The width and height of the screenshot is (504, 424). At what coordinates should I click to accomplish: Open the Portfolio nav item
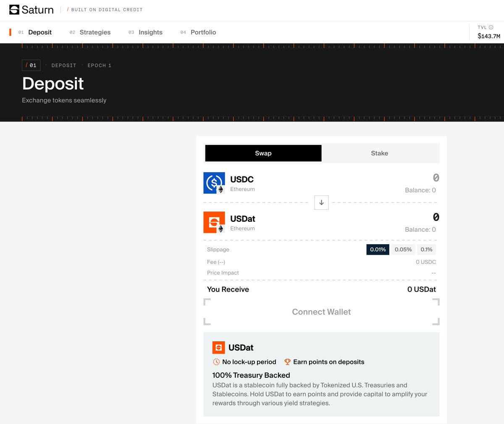click(198, 32)
